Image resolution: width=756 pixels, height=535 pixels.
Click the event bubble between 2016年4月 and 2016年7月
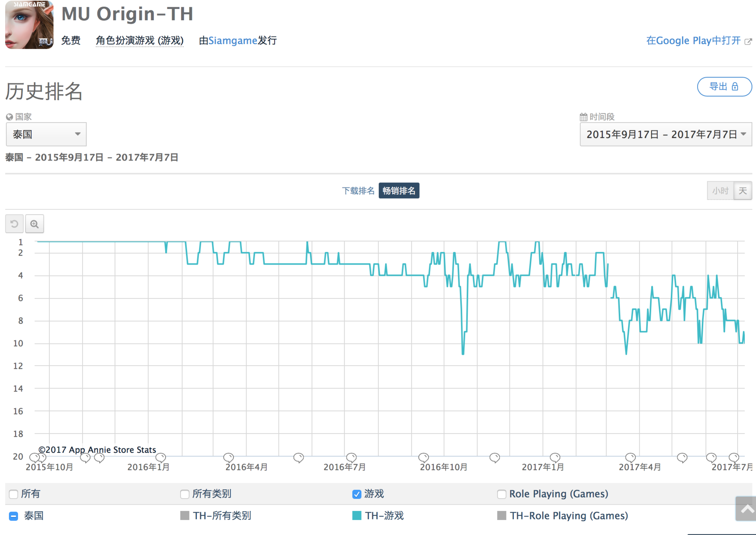click(299, 458)
